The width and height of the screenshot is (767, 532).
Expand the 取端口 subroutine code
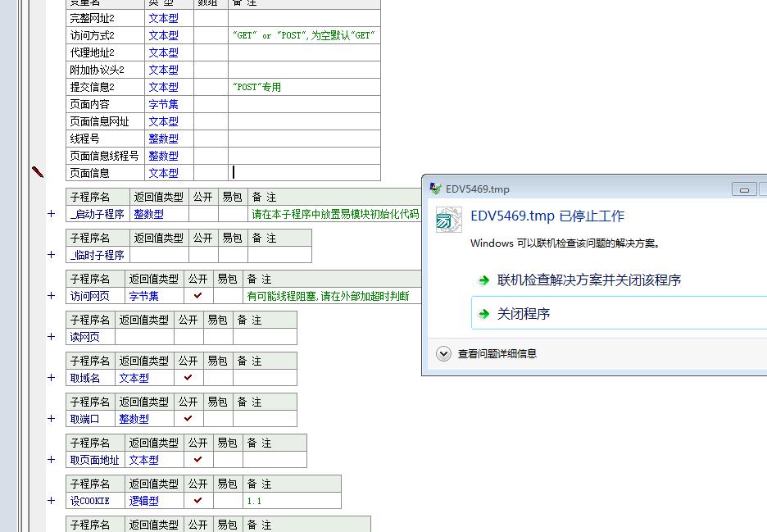point(52,419)
